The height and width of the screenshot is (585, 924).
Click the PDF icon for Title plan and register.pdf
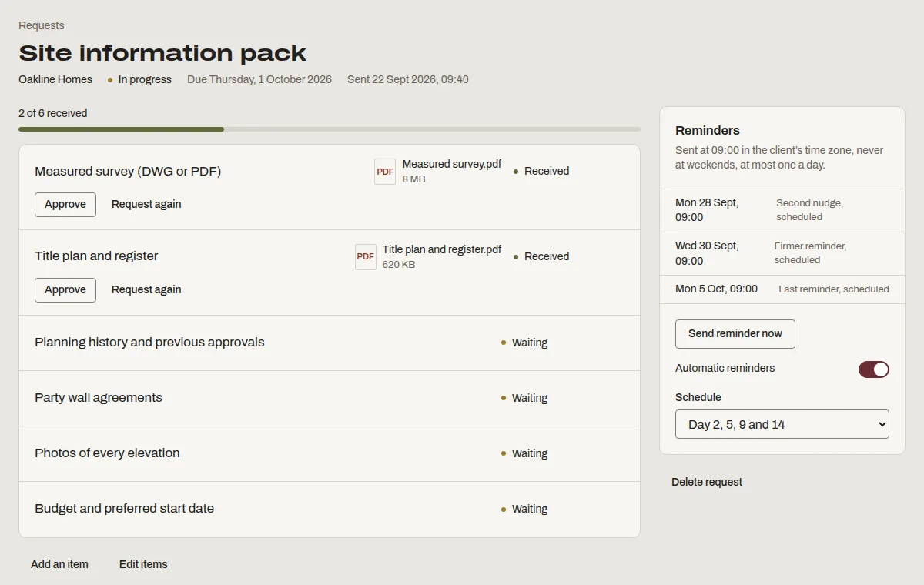(x=366, y=257)
